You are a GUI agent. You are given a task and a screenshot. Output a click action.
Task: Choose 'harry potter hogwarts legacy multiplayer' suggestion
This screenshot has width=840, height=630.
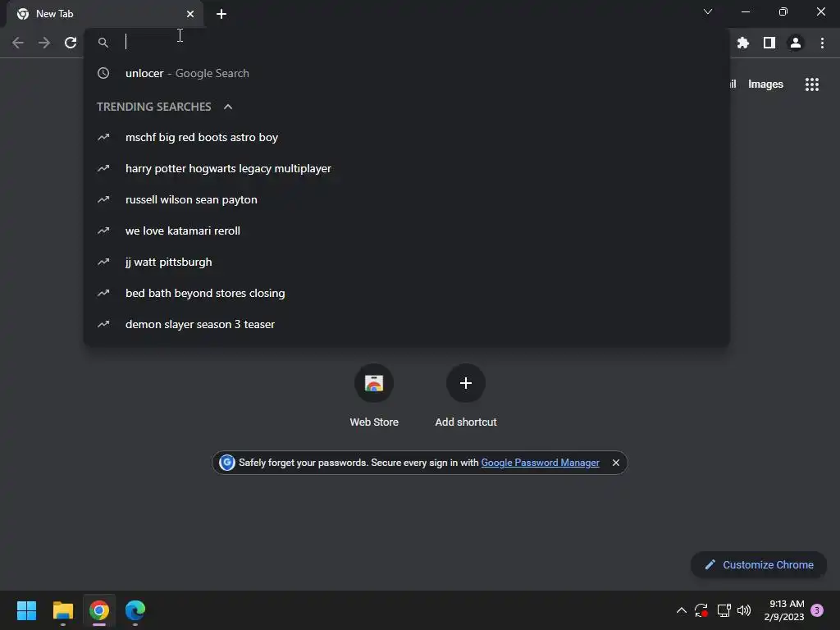click(407, 168)
